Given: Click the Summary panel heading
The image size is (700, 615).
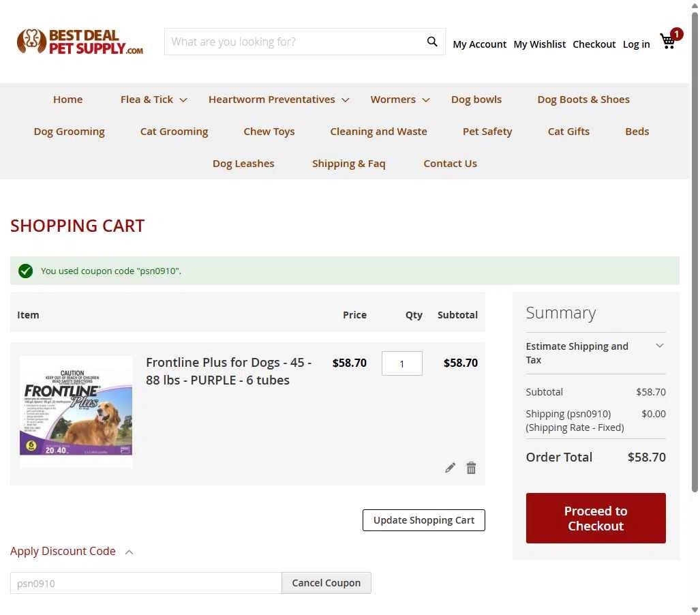Looking at the screenshot, I should pos(561,313).
